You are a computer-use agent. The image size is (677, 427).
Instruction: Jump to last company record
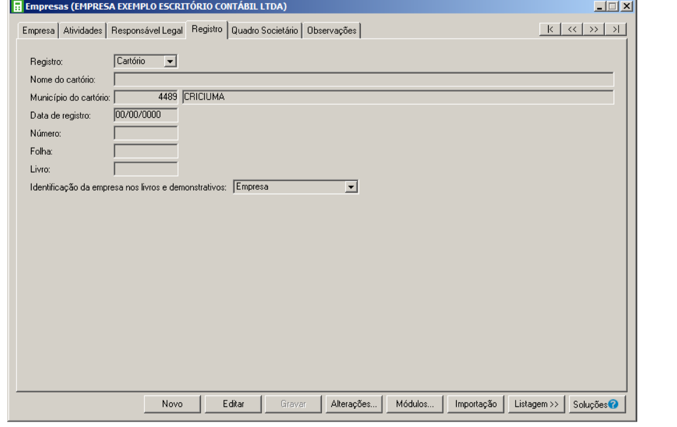(616, 30)
